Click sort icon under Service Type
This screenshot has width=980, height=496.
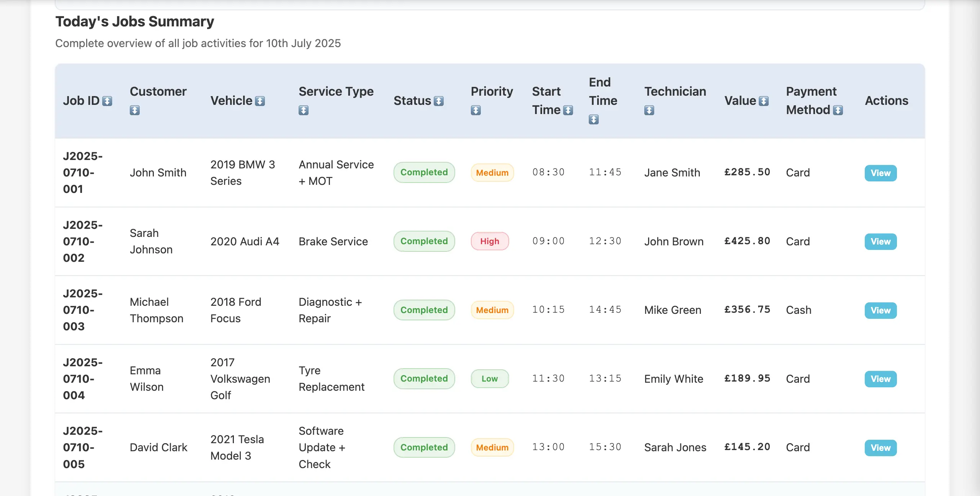[304, 110]
